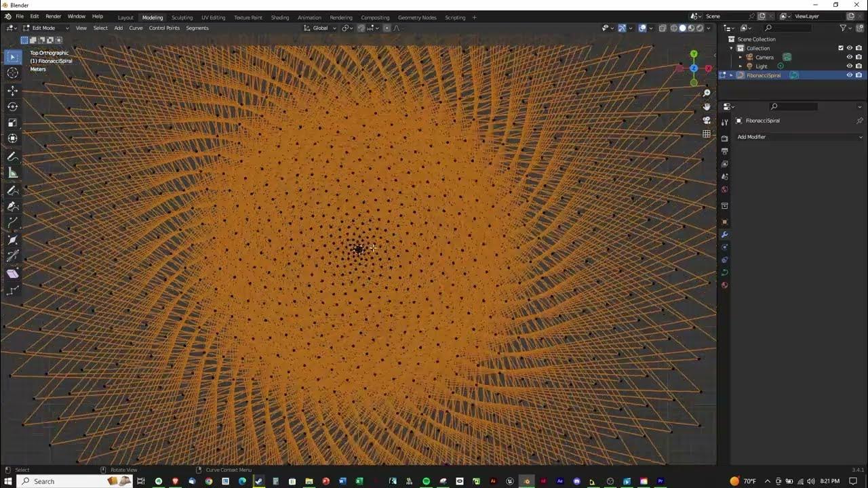Disable FibonacciSpiral in renders icon
The image size is (868, 488).
859,75
